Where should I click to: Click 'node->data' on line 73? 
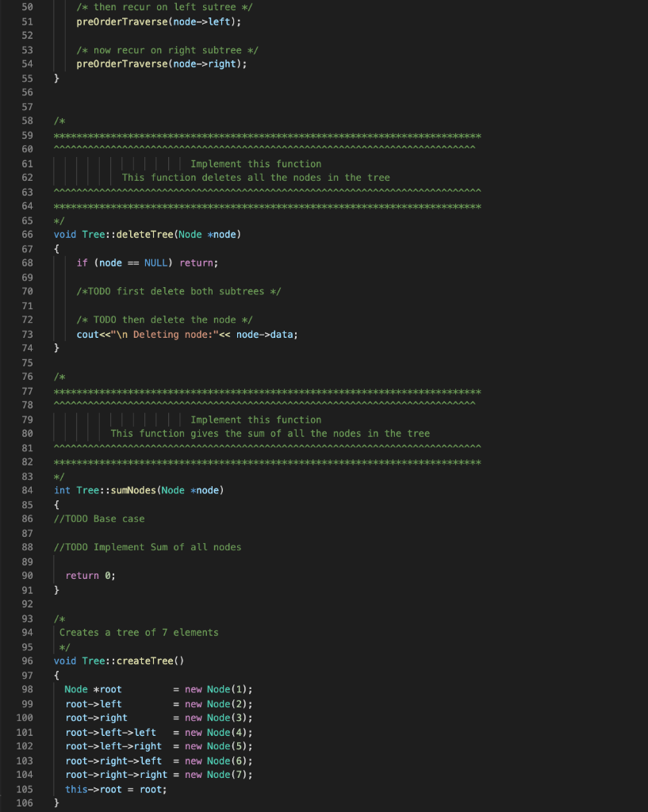[x=265, y=335]
